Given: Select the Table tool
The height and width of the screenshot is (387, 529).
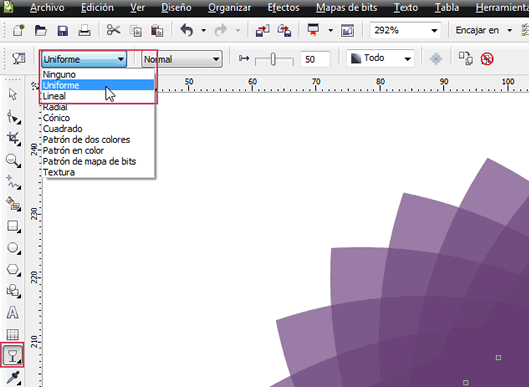Looking at the screenshot, I should [13, 334].
